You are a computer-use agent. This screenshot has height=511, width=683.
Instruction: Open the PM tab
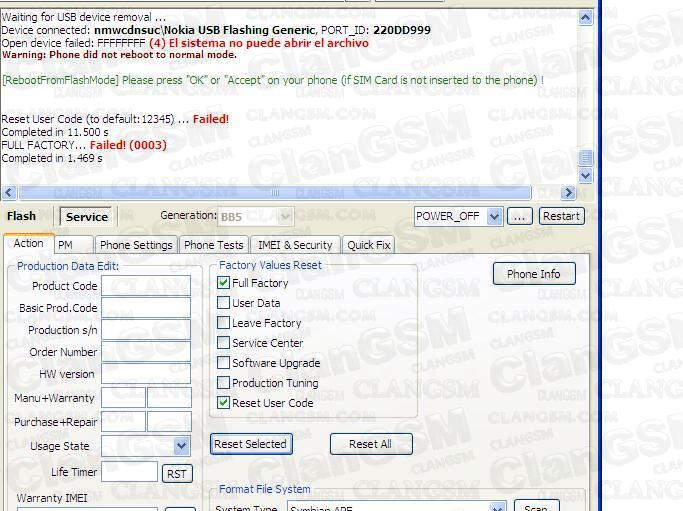pyautogui.click(x=74, y=245)
